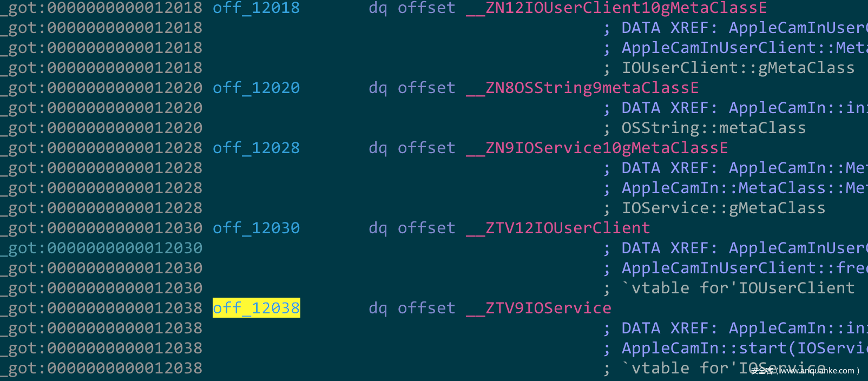868x381 pixels.
Task: Follow the __ZN9IOService10gMetaClassE symbol
Action: click(x=597, y=148)
